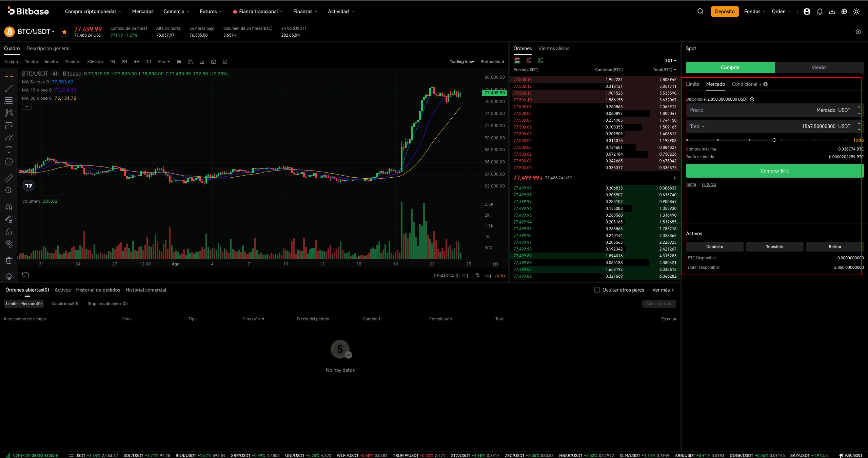
Task: Expand Compra criptomonedas menu
Action: [x=93, y=12]
